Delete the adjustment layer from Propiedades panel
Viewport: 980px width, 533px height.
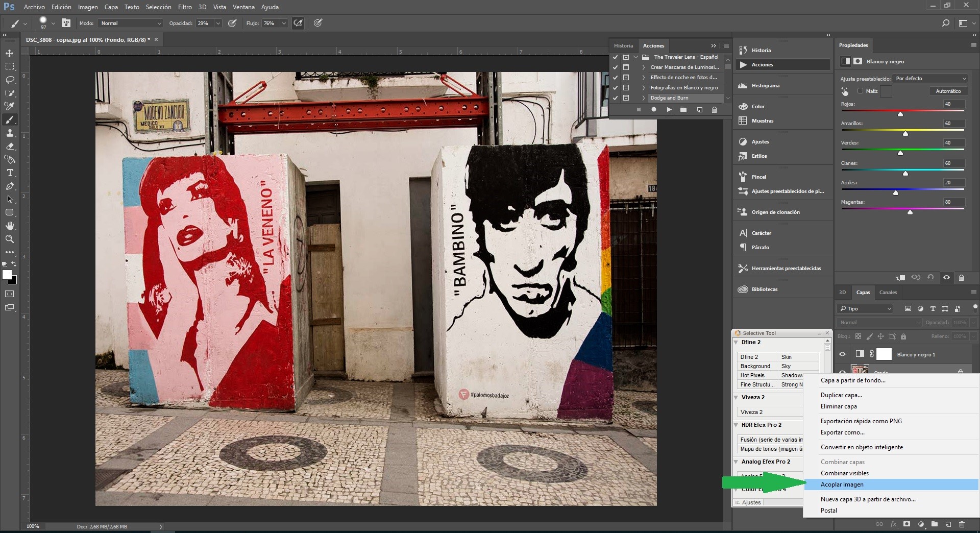[x=962, y=278]
